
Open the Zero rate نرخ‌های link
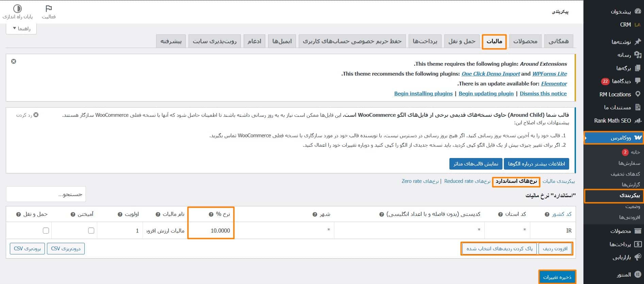[420, 181]
